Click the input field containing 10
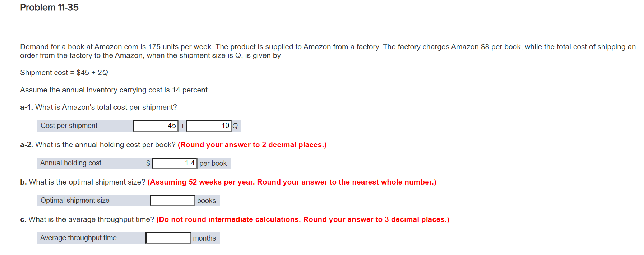 209,126
